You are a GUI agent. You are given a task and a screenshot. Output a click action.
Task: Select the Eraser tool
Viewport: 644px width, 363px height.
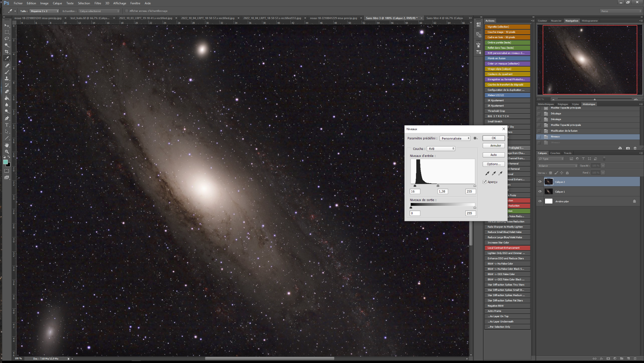tap(7, 91)
